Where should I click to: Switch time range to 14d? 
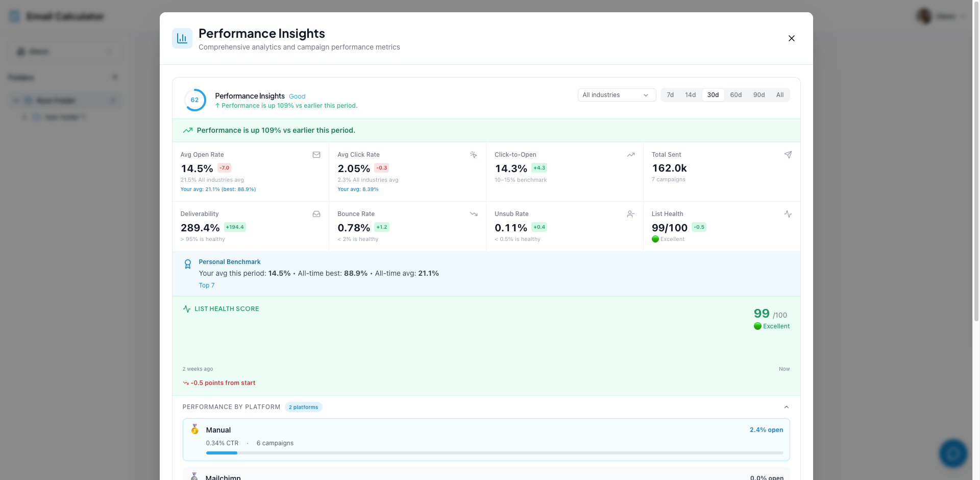pyautogui.click(x=690, y=95)
